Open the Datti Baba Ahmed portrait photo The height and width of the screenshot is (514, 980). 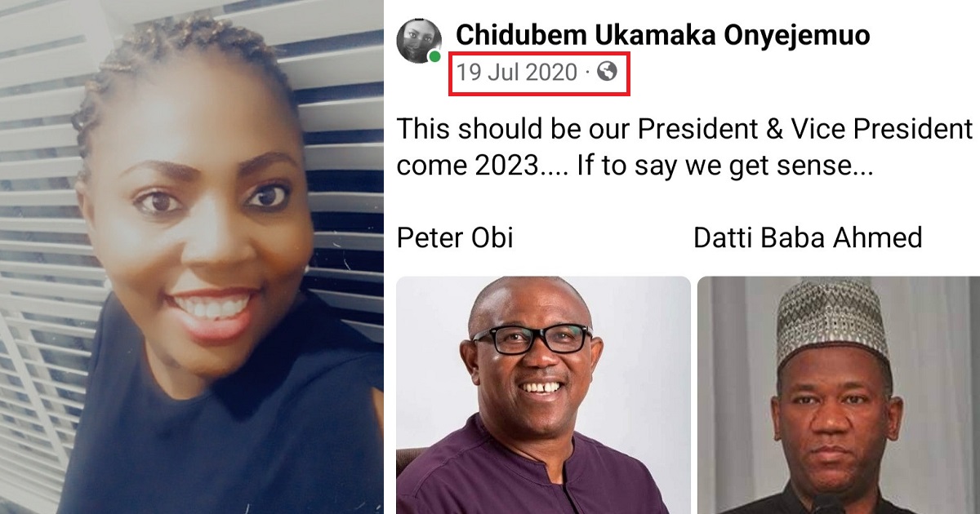(x=839, y=395)
